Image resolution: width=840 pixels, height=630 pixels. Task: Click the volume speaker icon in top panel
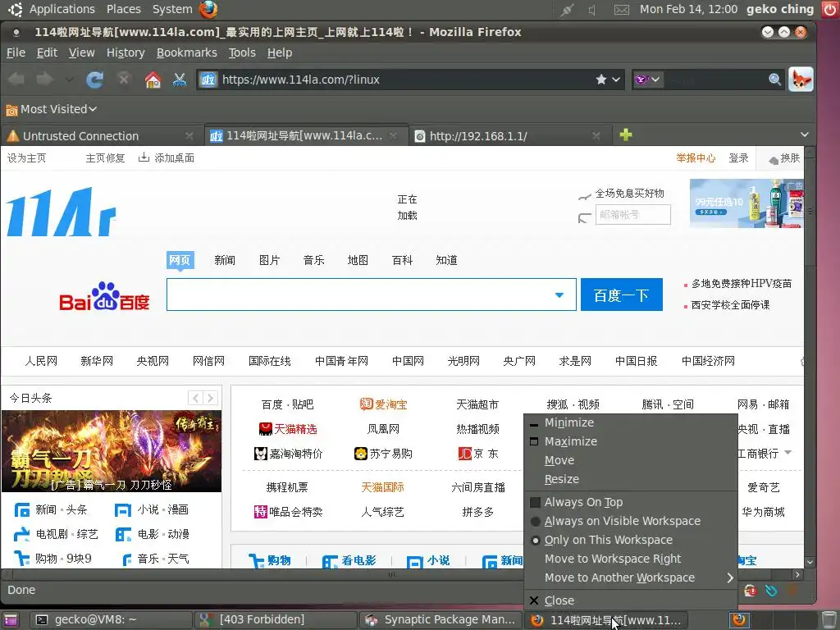592,10
